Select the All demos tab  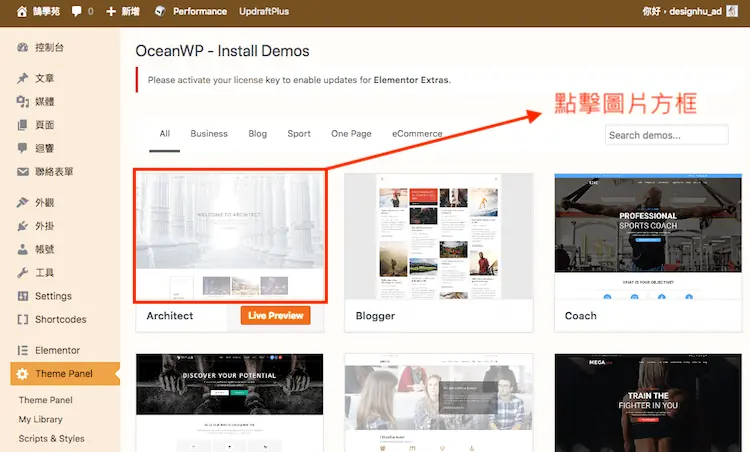pos(165,134)
